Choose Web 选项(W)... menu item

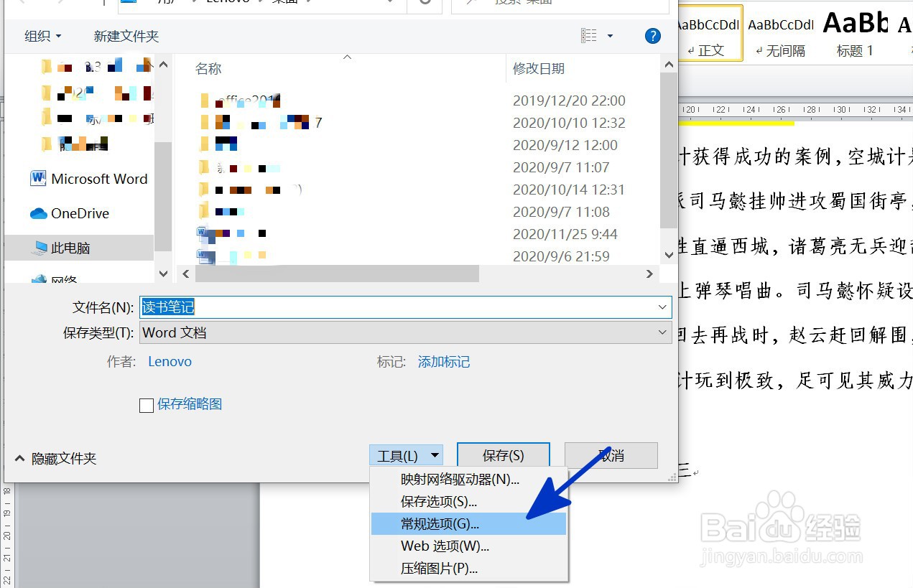(x=469, y=546)
